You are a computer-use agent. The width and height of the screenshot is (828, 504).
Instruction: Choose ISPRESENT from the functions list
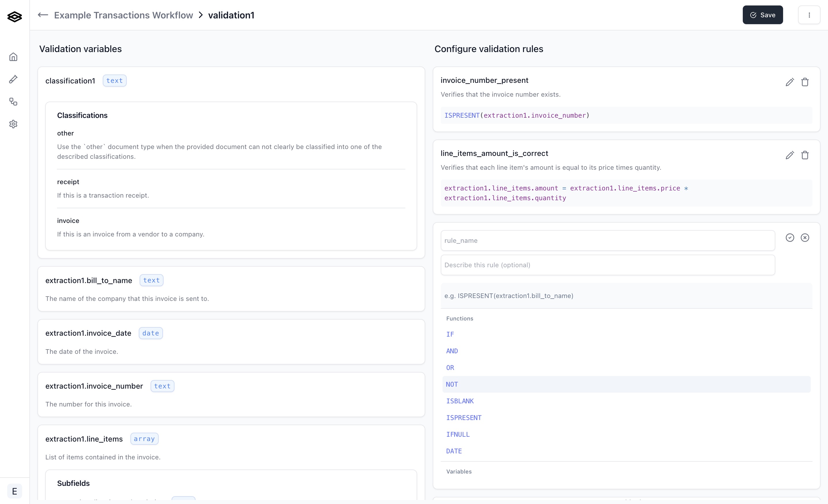coord(464,418)
